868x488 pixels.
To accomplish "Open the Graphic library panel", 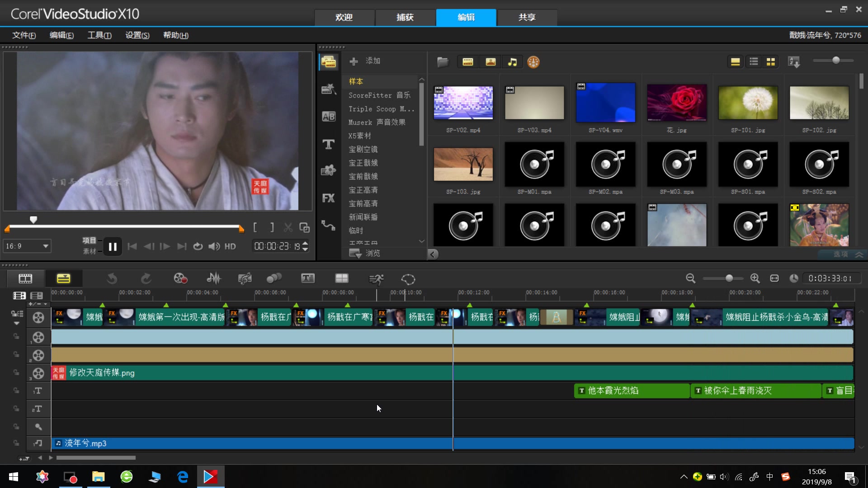I will click(329, 170).
